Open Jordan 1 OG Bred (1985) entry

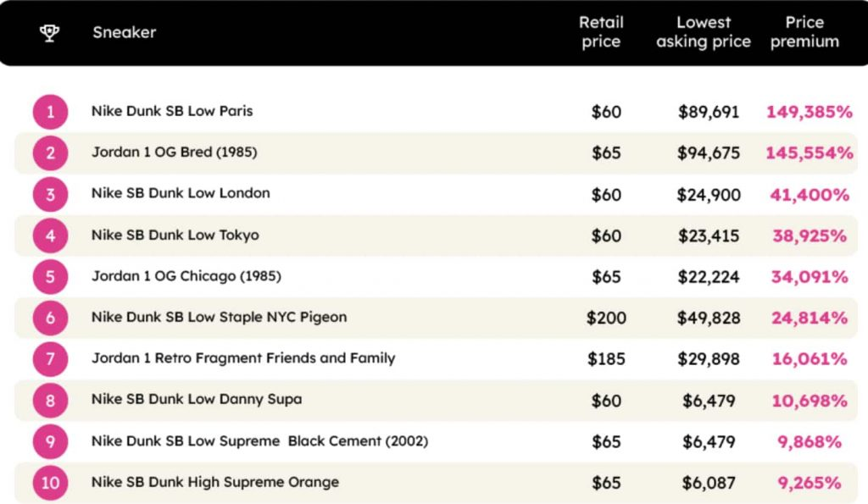click(x=174, y=152)
